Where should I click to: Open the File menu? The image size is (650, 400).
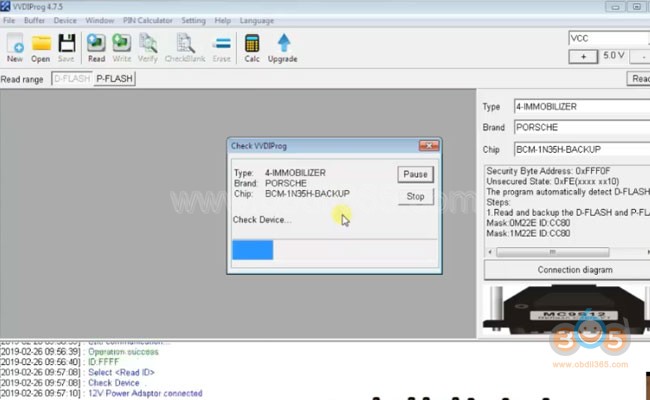pos(9,20)
